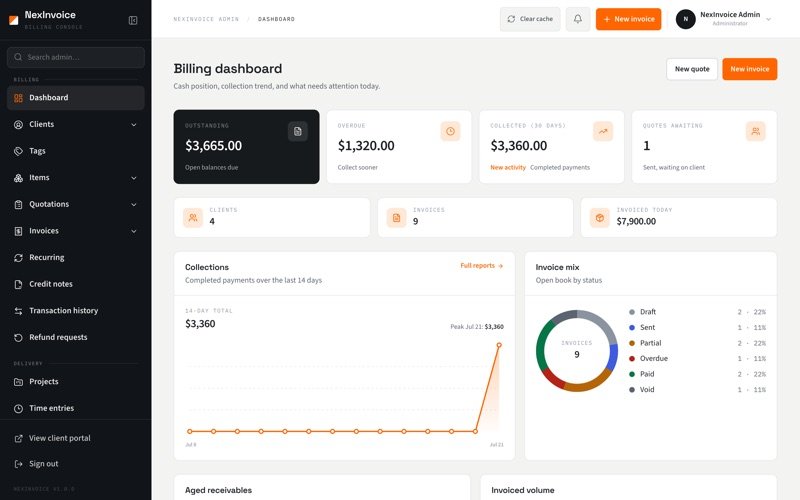Screen dimensions: 800x500
Task: Open the Dashboard menu item
Action: pos(76,98)
